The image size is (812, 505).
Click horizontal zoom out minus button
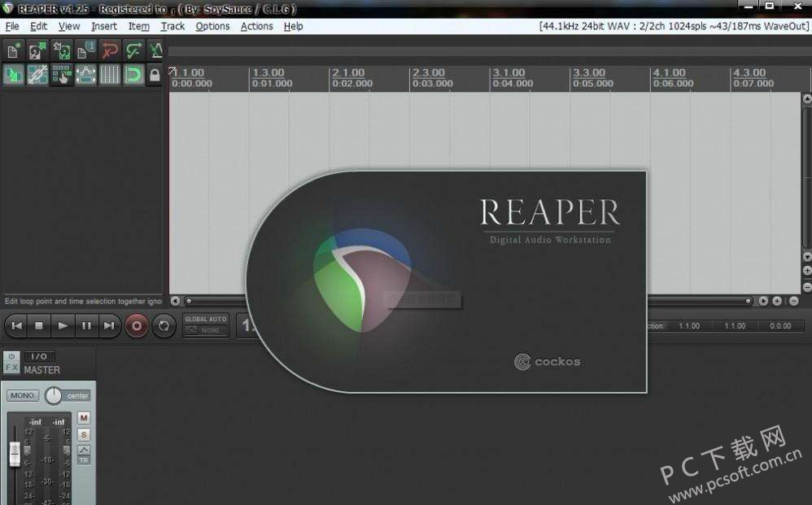[793, 301]
